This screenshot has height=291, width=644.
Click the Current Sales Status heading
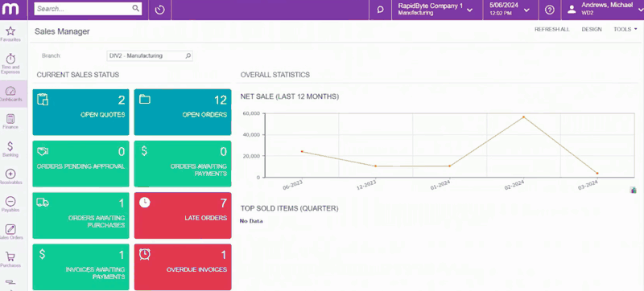point(77,75)
